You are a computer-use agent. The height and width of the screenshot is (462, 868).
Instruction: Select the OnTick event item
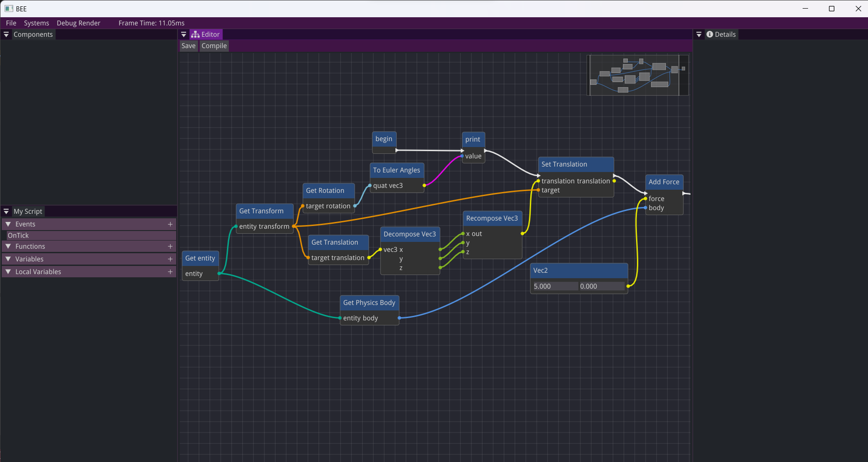[18, 236]
